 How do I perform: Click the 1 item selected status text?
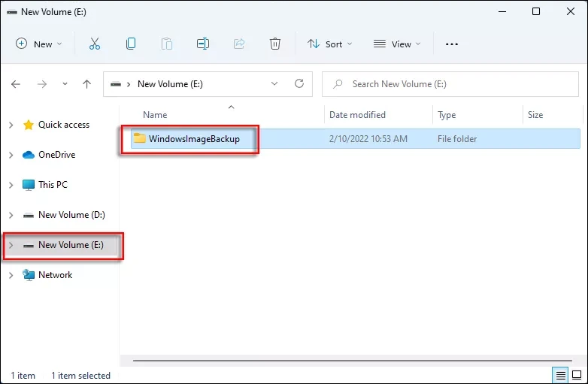click(80, 376)
